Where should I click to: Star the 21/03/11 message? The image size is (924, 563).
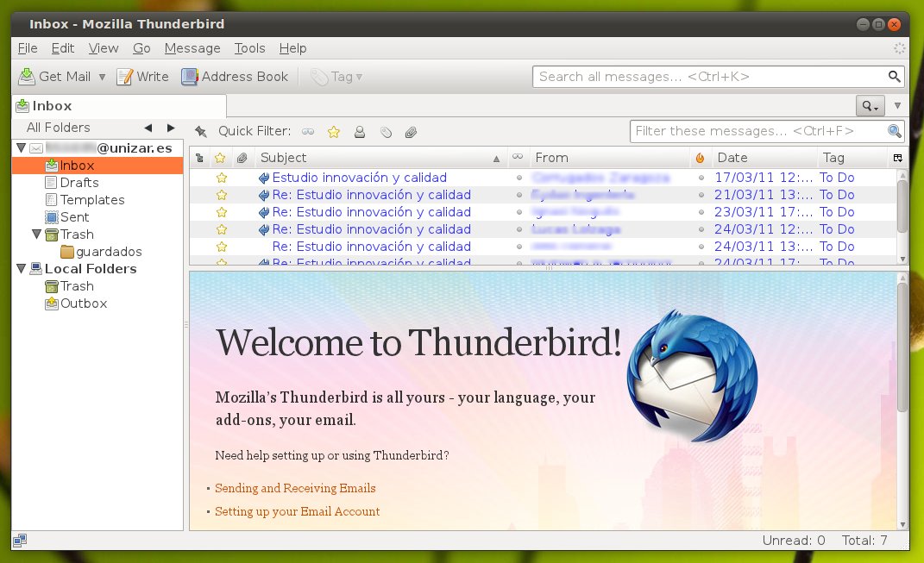pyautogui.click(x=222, y=195)
